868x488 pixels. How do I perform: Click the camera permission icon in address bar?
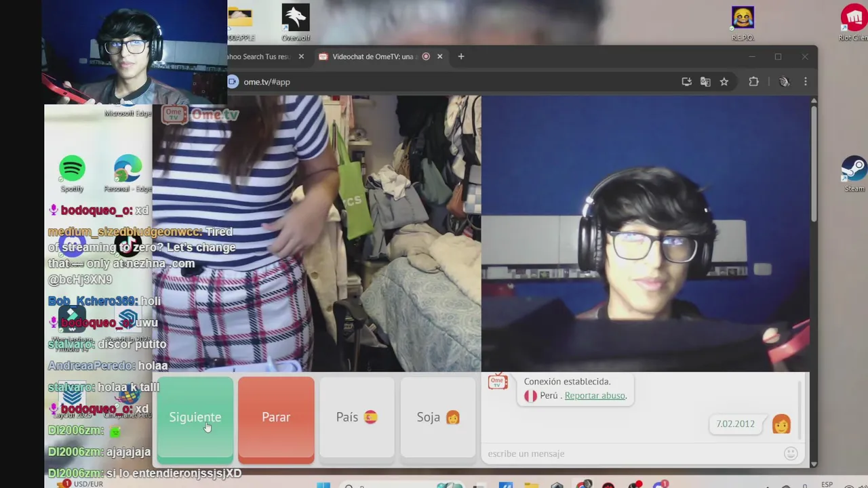233,82
